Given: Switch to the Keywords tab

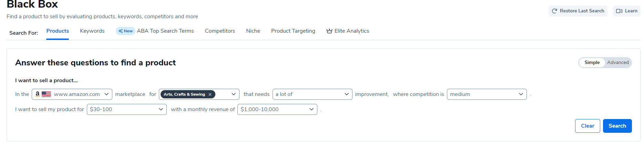Looking at the screenshot, I should tap(92, 31).
